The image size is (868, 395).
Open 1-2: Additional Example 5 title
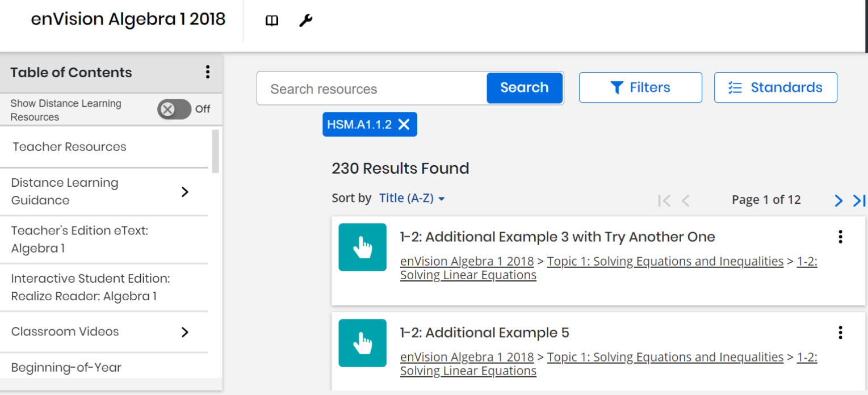(x=484, y=333)
